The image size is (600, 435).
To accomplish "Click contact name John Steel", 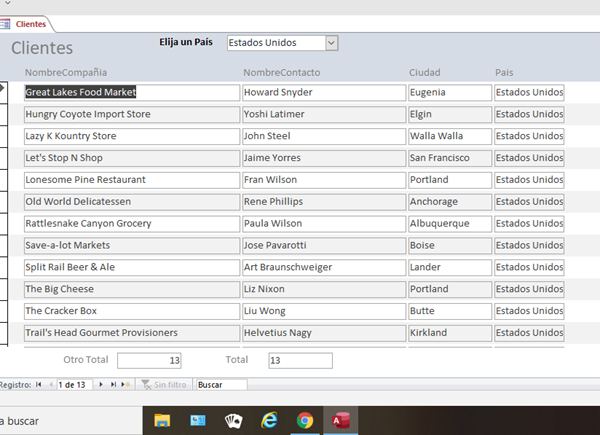I will click(324, 136).
